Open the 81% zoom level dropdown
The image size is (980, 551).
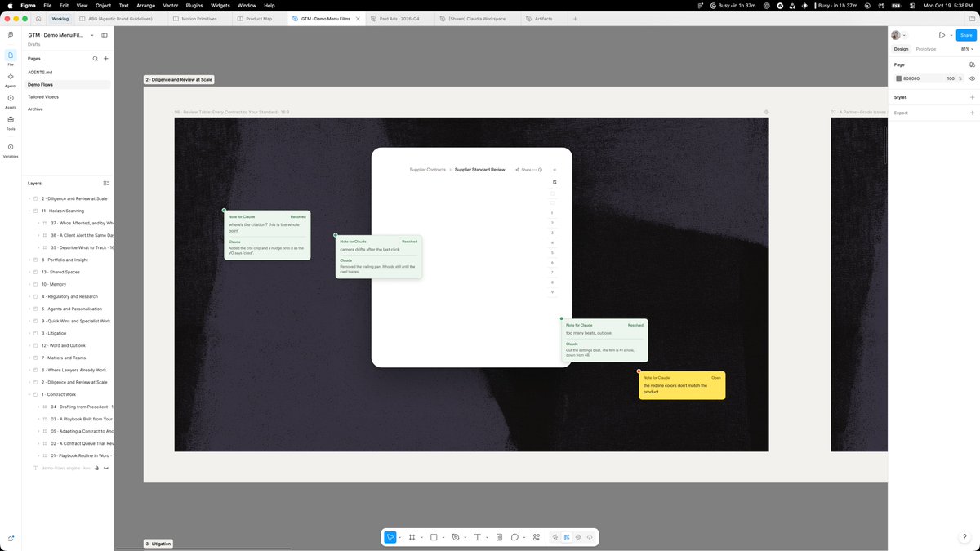(x=967, y=49)
